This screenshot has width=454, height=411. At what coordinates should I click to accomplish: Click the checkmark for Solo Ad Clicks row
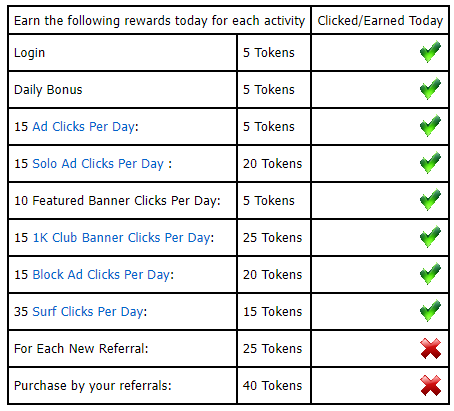430,163
